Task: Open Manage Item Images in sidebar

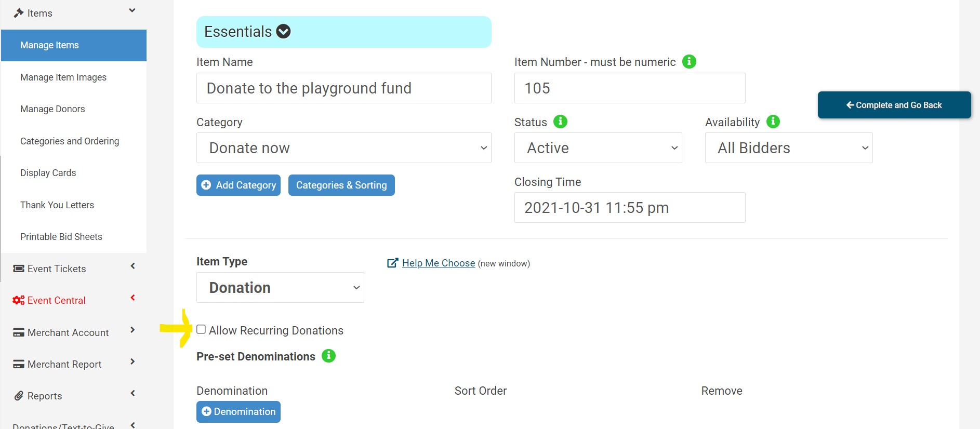Action: click(x=63, y=77)
